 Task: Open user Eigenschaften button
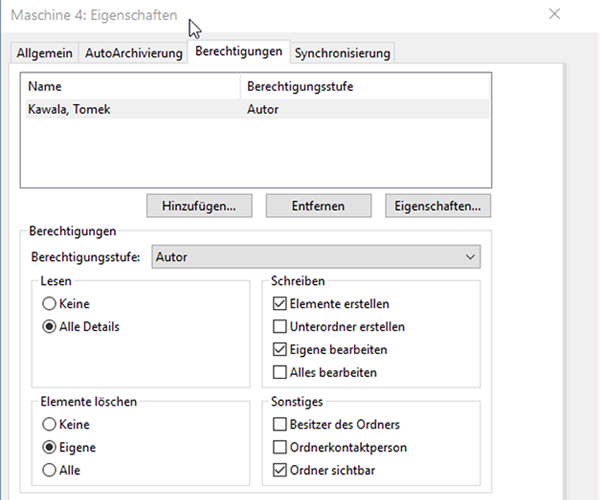[437, 206]
